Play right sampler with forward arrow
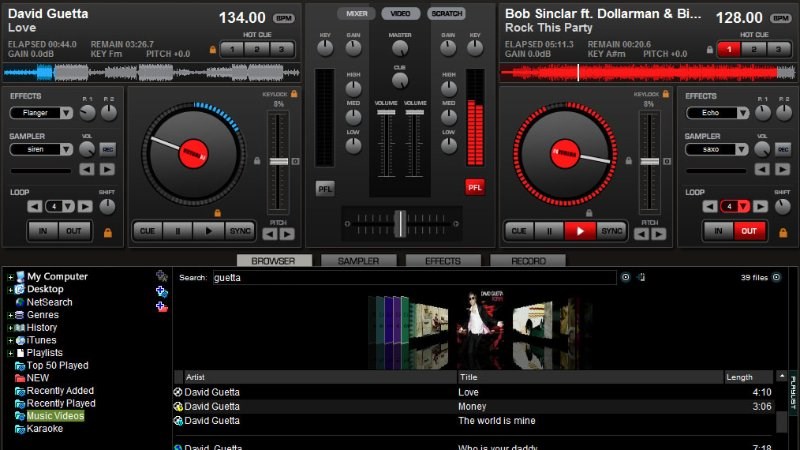Viewport: 800px width, 450px height. click(x=783, y=169)
